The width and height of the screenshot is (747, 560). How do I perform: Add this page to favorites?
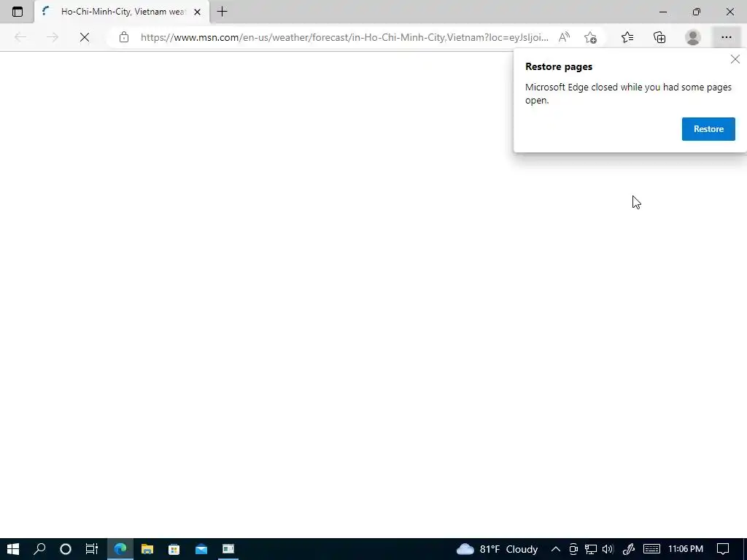coord(591,37)
